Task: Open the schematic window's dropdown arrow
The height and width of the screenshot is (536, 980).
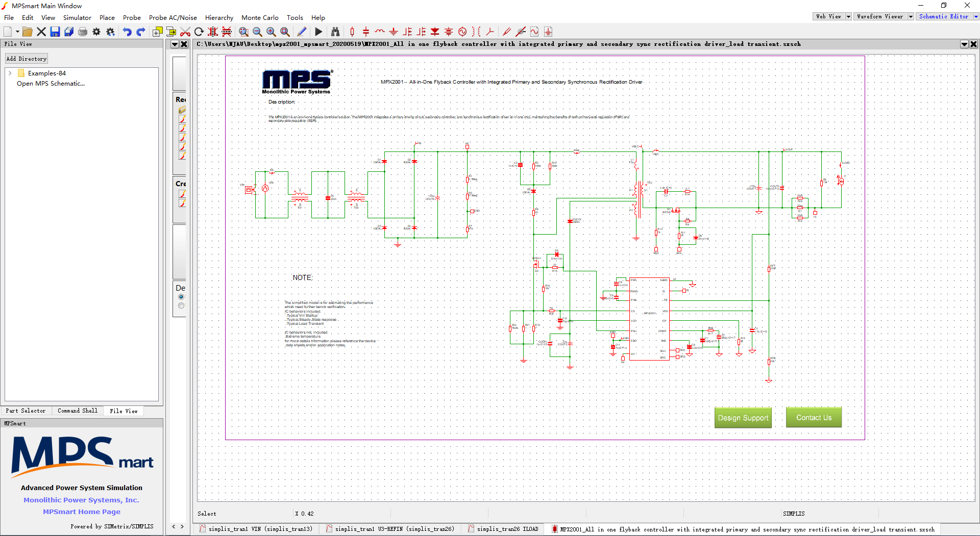Action: (964, 44)
